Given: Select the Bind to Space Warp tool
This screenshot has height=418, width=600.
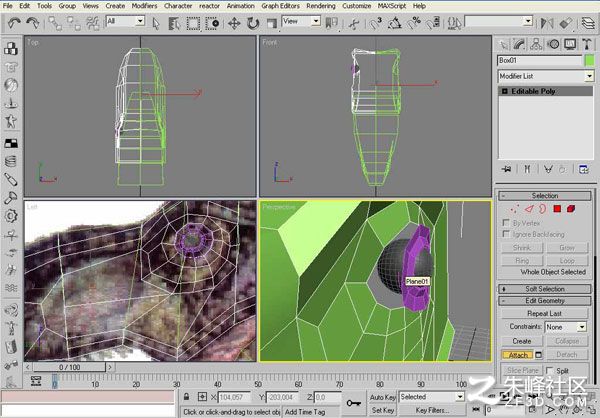Looking at the screenshot, I should coord(93,23).
